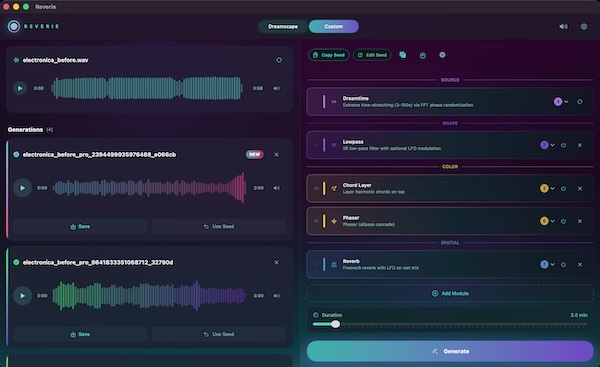Remove the Chord Layer module
600x367 pixels.
click(580, 188)
